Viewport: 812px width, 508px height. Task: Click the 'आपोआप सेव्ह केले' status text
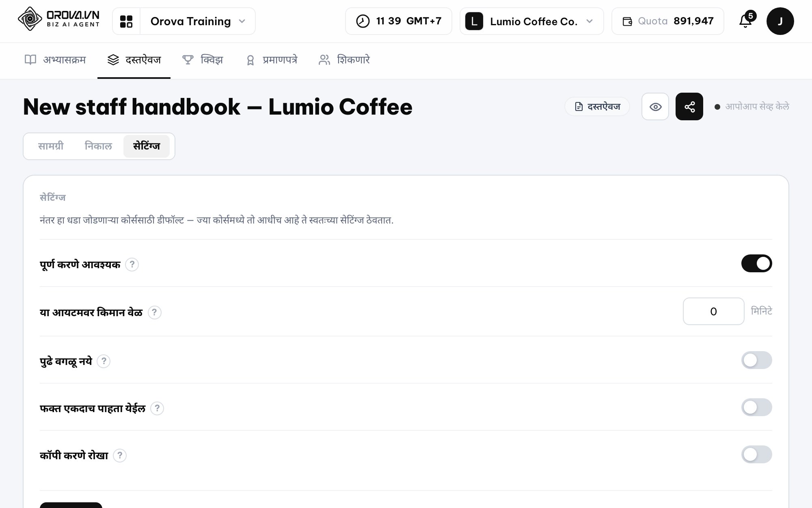(x=757, y=106)
